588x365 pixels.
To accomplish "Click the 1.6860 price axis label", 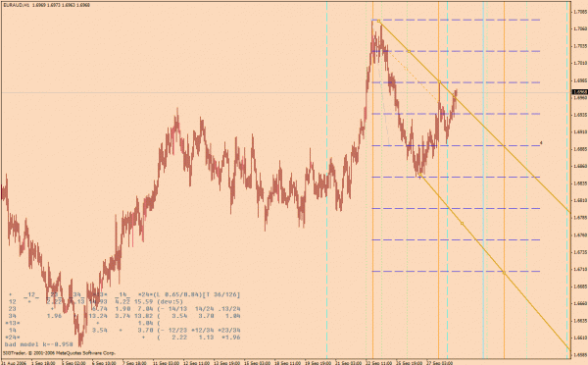I will (580, 166).
